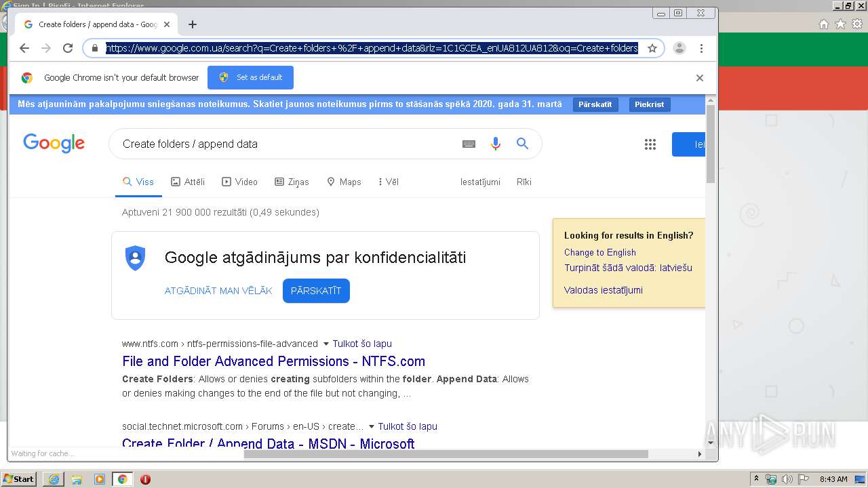868x488 pixels.
Task: Click Piekrist in blue terms banner
Action: (650, 104)
